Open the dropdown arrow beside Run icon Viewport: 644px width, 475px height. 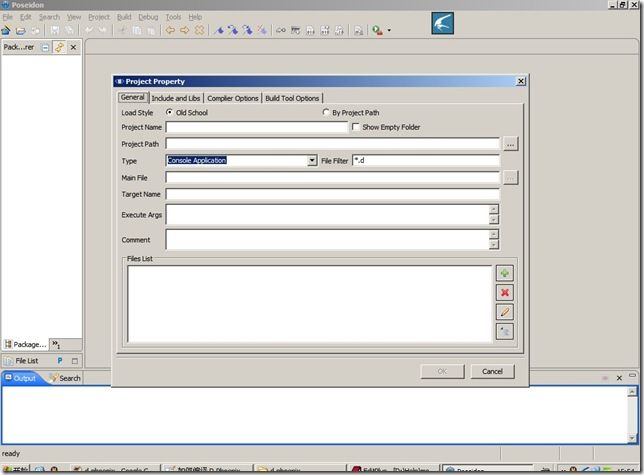389,30
